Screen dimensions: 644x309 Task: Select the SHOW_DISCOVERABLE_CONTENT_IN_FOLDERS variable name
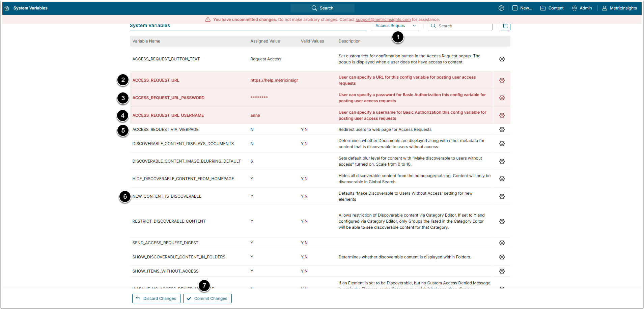tap(179, 257)
